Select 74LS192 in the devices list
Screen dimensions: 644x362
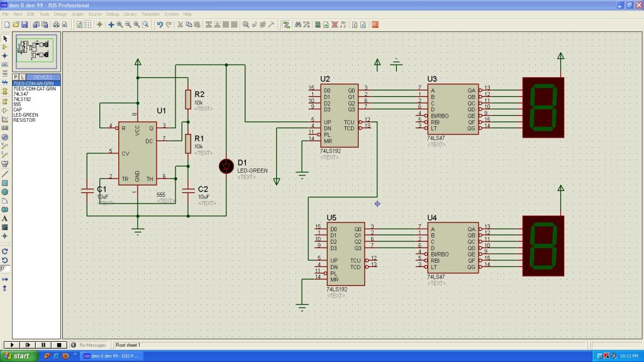pyautogui.click(x=22, y=99)
